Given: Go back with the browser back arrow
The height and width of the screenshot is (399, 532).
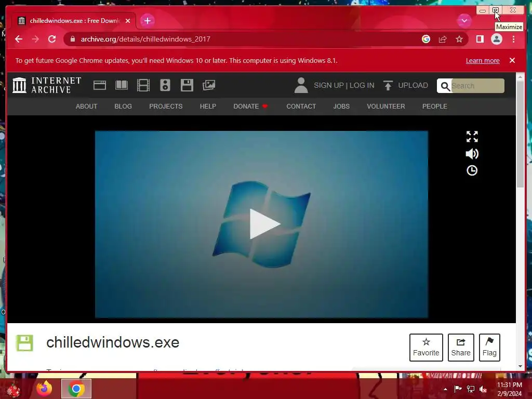Looking at the screenshot, I should [19, 39].
